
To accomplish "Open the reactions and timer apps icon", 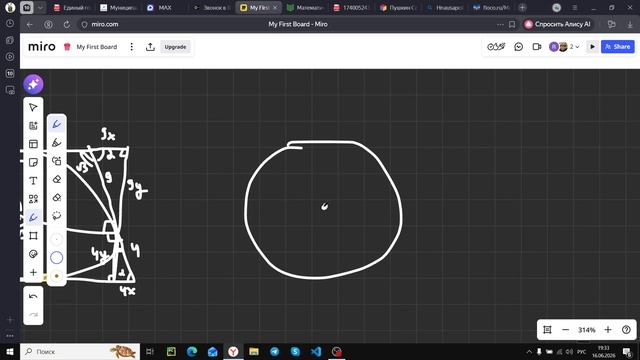I will tap(496, 47).
